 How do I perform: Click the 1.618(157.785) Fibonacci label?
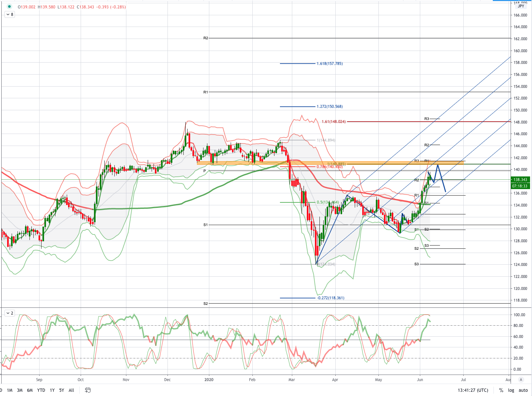[330, 64]
